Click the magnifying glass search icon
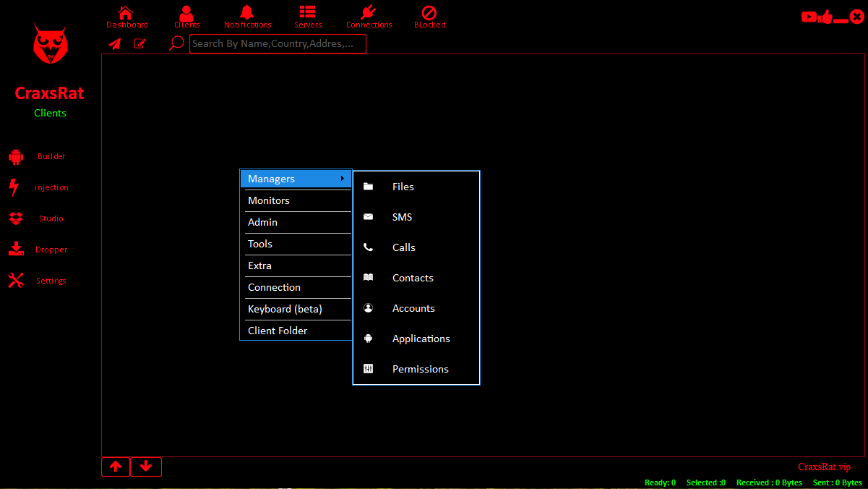 pos(176,43)
